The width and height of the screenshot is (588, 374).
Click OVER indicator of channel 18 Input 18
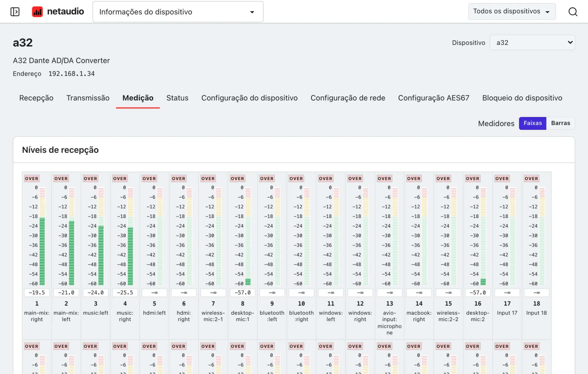(532, 178)
